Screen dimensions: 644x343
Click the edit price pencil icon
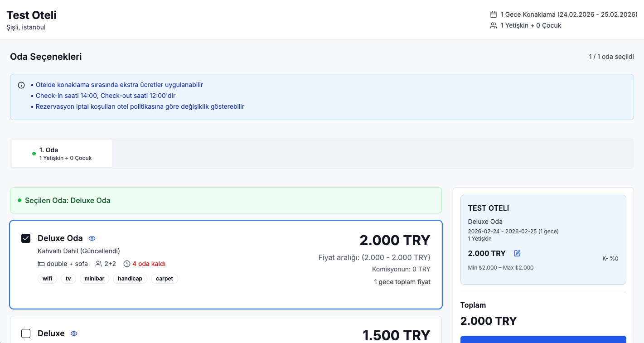pyautogui.click(x=517, y=253)
